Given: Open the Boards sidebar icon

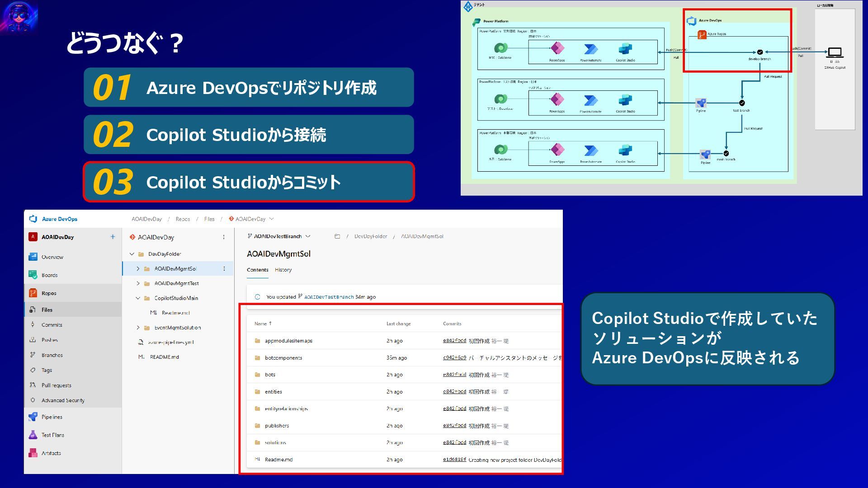Looking at the screenshot, I should [x=33, y=275].
